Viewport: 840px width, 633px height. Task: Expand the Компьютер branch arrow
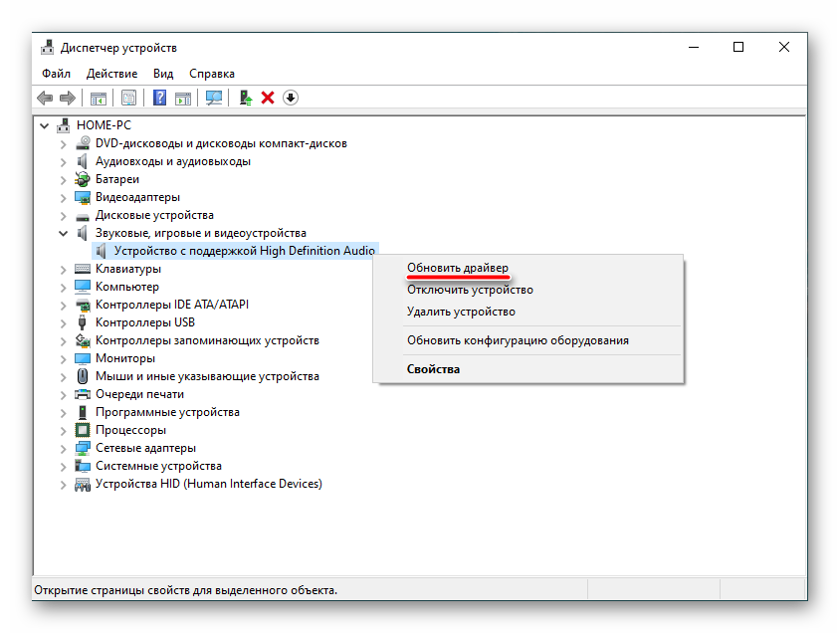pos(64,287)
